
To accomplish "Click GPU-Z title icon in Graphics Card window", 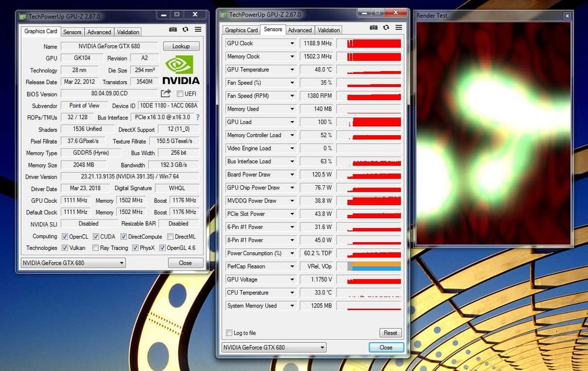I will point(23,16).
